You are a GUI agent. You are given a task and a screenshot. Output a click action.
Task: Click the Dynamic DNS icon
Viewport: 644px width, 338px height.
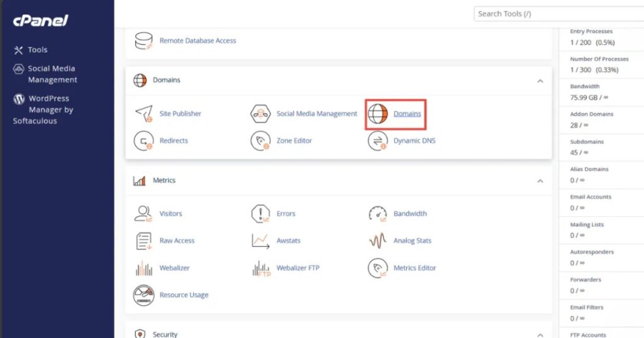click(377, 141)
